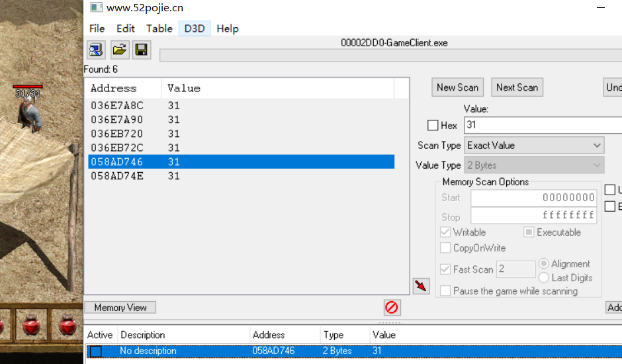
Task: Open the D3D menu
Action: click(195, 28)
